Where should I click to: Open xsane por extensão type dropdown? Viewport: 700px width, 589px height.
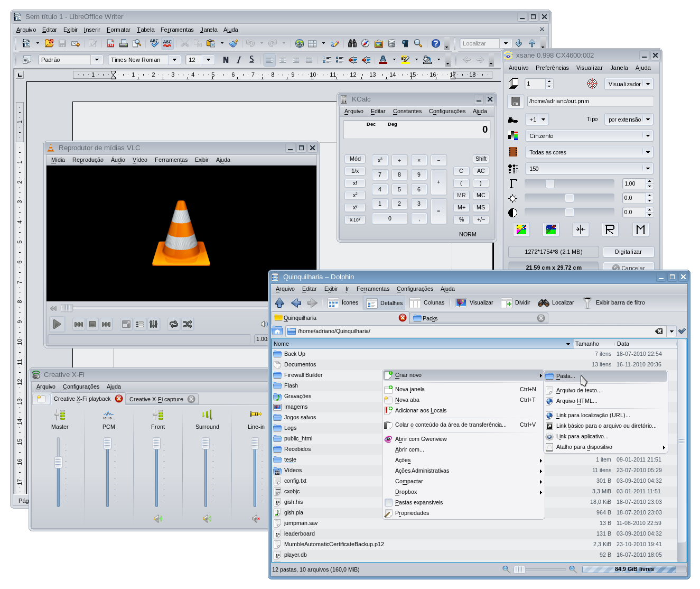pyautogui.click(x=629, y=119)
